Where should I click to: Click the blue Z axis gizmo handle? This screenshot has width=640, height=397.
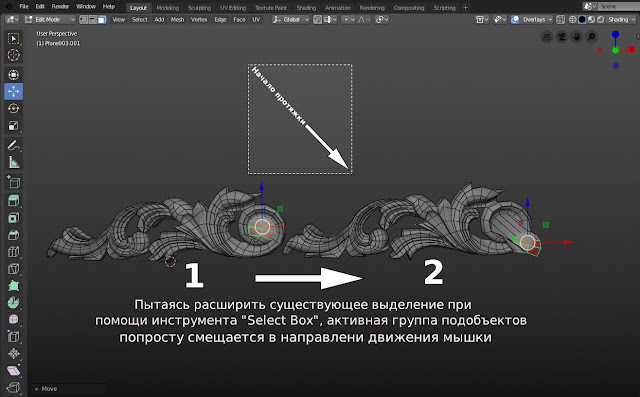tap(616, 34)
